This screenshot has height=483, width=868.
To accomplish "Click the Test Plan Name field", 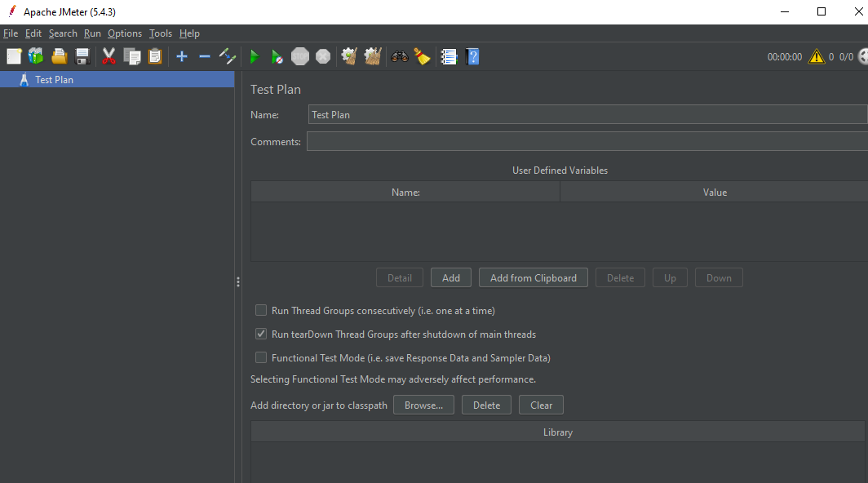I will 489,114.
